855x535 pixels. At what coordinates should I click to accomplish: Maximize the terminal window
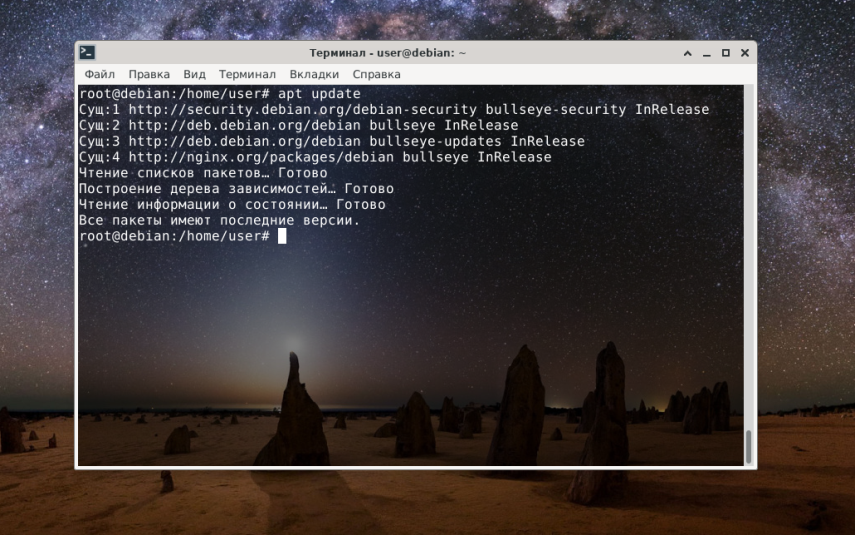click(x=726, y=53)
